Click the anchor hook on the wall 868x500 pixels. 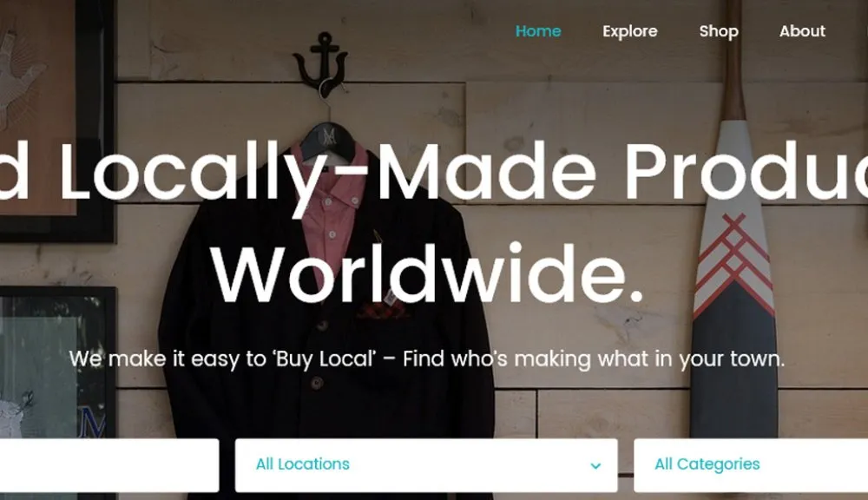(x=320, y=63)
